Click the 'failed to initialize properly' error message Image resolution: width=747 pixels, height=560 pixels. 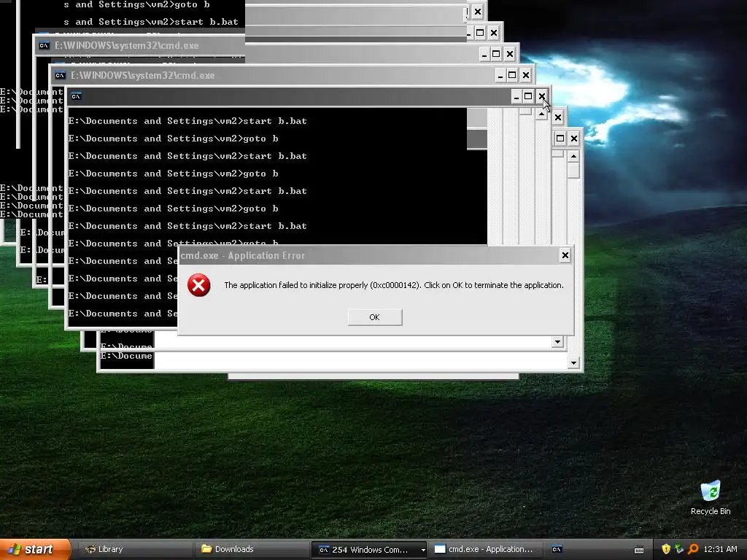393,285
